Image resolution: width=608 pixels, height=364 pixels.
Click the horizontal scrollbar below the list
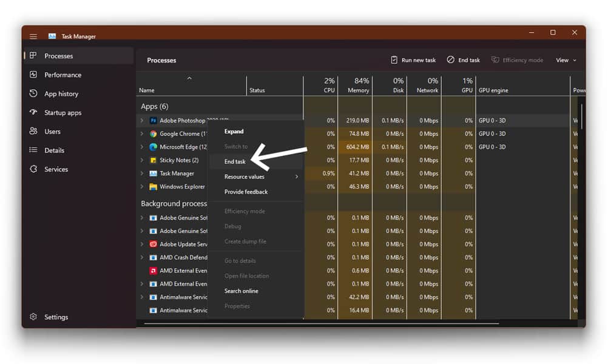coord(322,323)
